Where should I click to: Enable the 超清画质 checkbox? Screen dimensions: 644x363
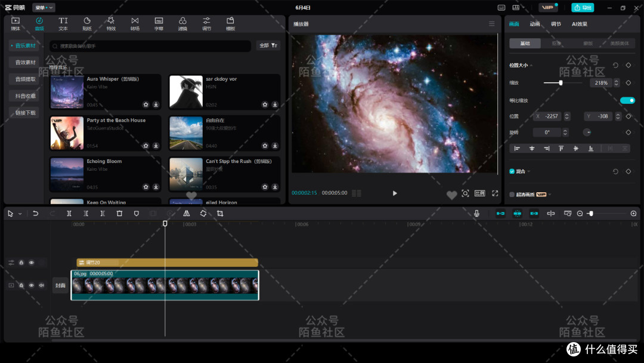click(x=512, y=195)
